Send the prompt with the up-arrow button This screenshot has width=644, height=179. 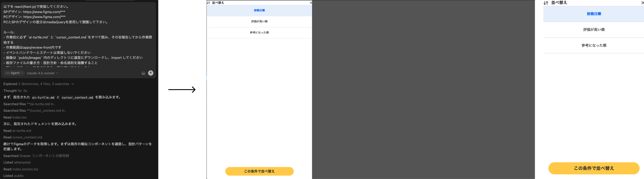point(151,73)
